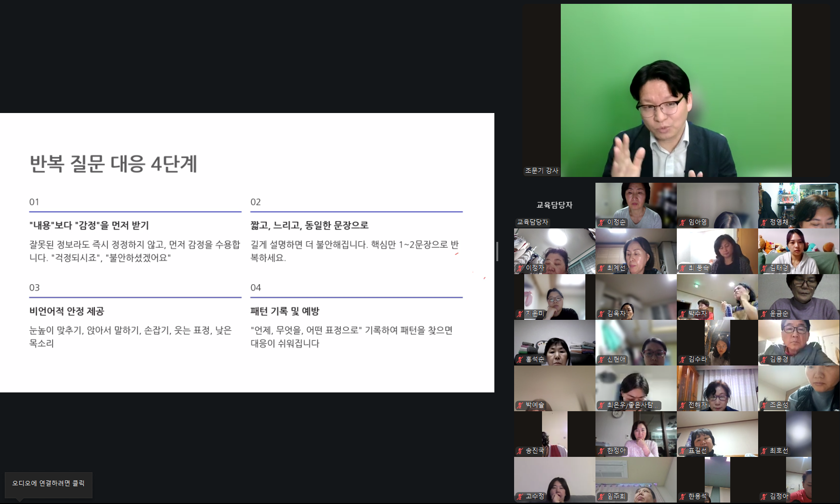Click the divider handle between slide and gallery

click(497, 252)
